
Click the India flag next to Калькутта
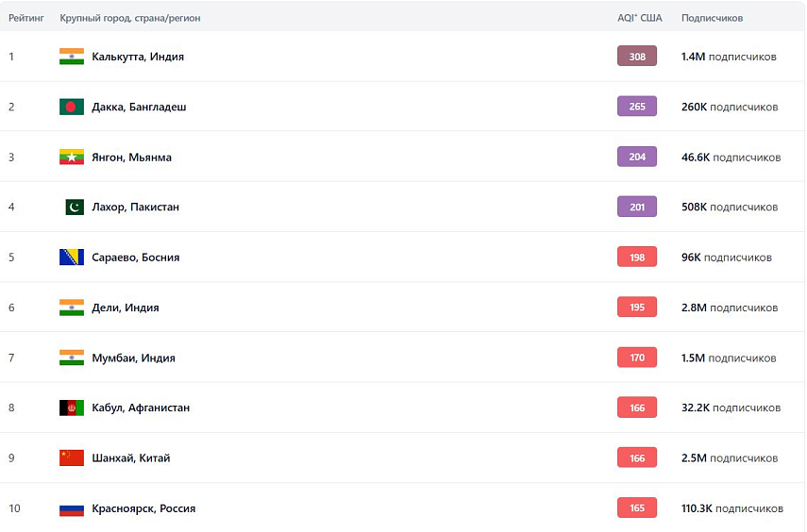click(x=72, y=57)
